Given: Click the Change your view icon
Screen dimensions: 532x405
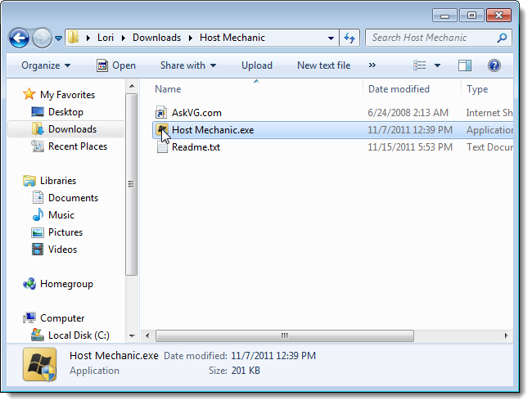Looking at the screenshot, I should click(x=420, y=65).
